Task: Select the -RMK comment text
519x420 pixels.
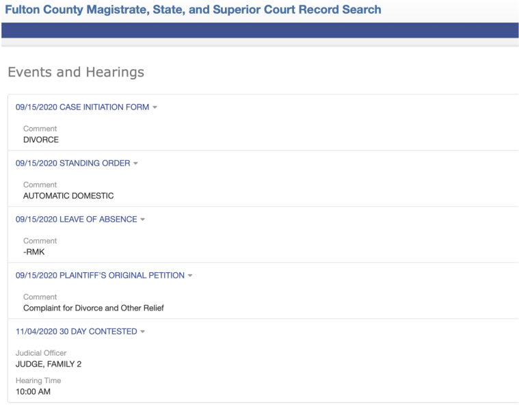Action: (x=34, y=252)
